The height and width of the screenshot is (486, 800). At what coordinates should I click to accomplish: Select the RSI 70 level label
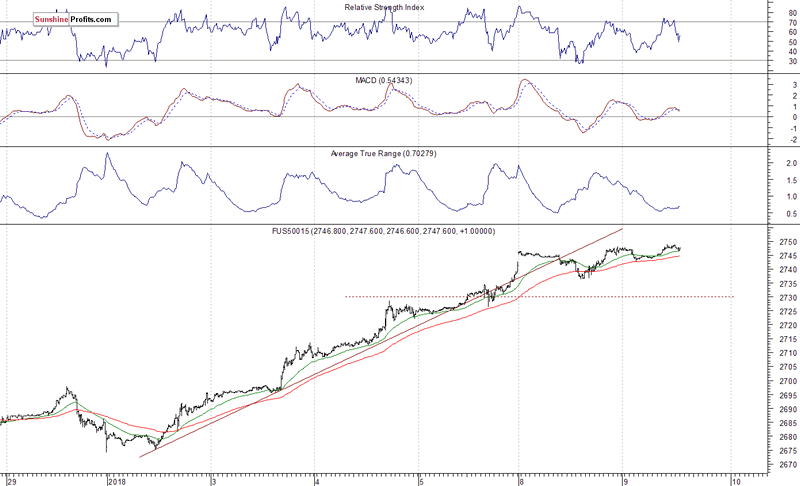coord(792,22)
